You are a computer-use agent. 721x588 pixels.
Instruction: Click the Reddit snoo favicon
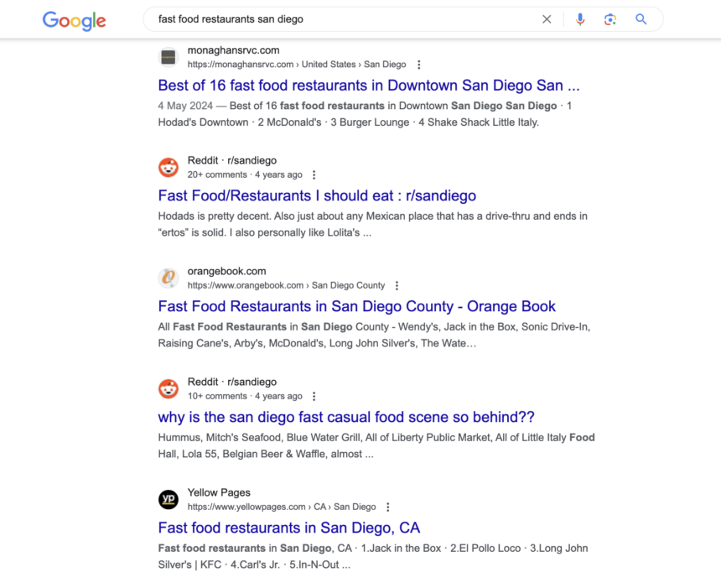169,167
